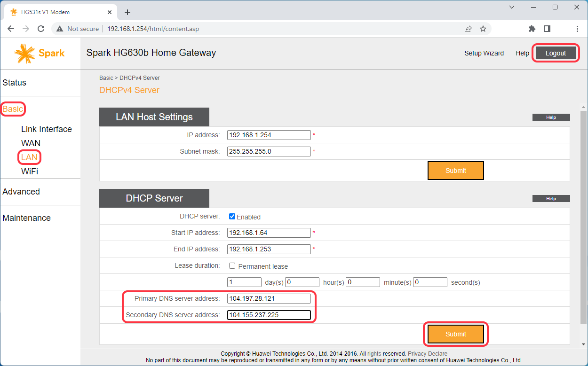Click the Basic > DHCPv4 Server breadcrumb
Screen dimensions: 588x366
point(129,78)
